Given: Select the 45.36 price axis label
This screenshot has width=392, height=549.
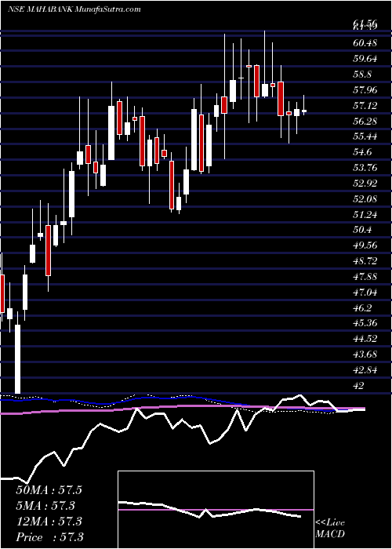Looking at the screenshot, I should pos(365,323).
